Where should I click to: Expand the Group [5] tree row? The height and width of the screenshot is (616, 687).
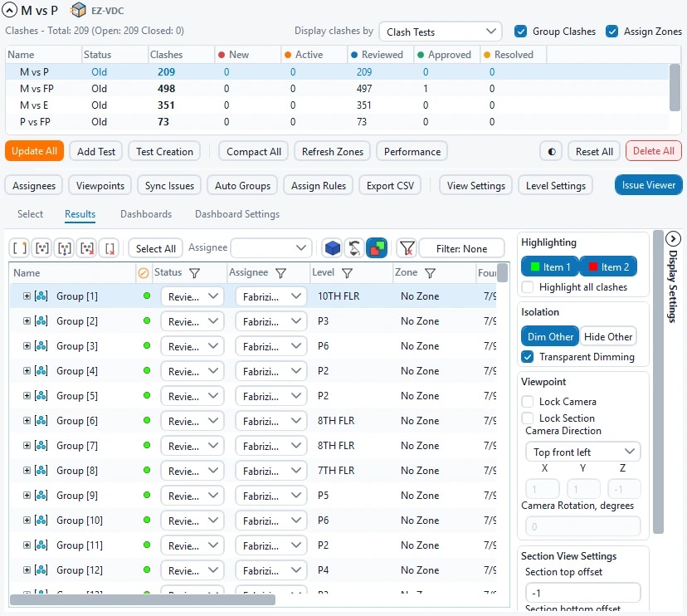[x=27, y=395]
